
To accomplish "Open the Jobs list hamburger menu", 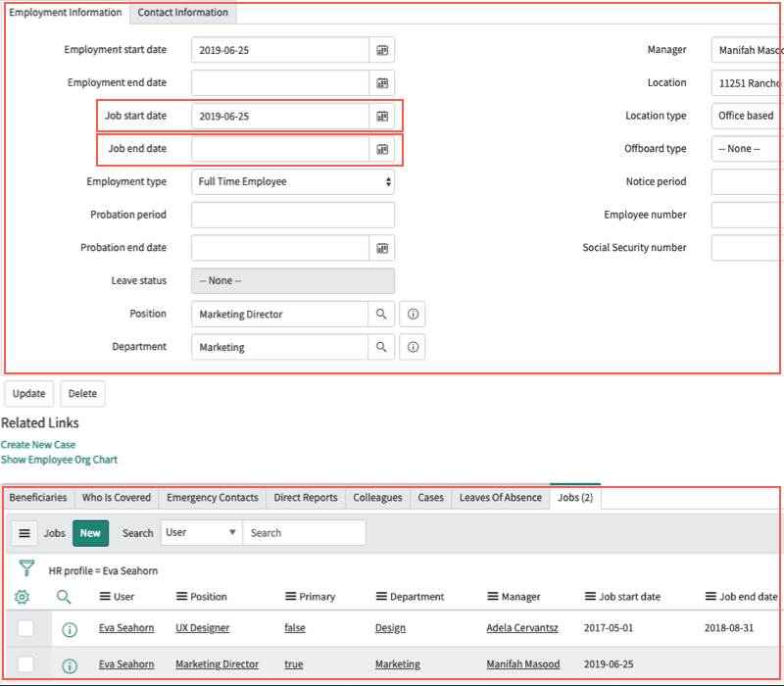I will click(24, 533).
